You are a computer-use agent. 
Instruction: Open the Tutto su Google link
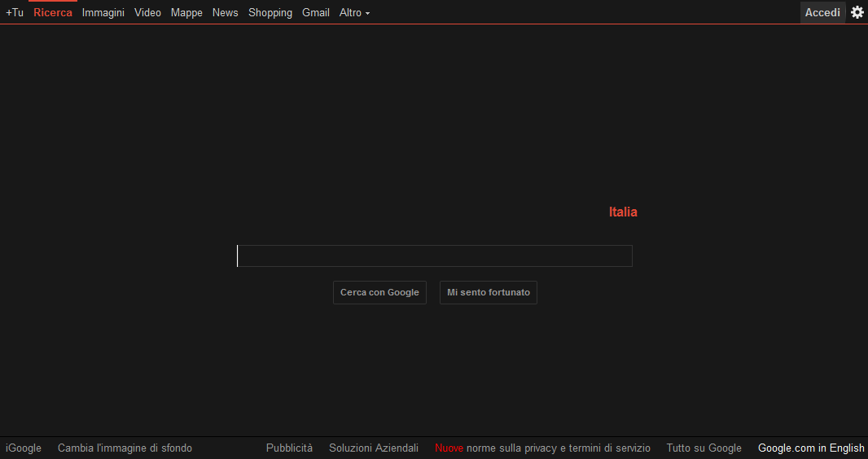tap(704, 448)
